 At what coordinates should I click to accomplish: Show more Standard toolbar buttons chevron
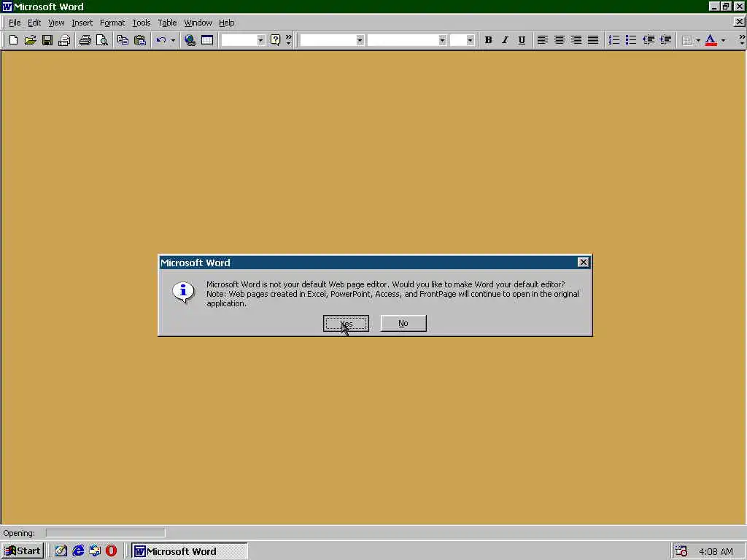click(288, 40)
